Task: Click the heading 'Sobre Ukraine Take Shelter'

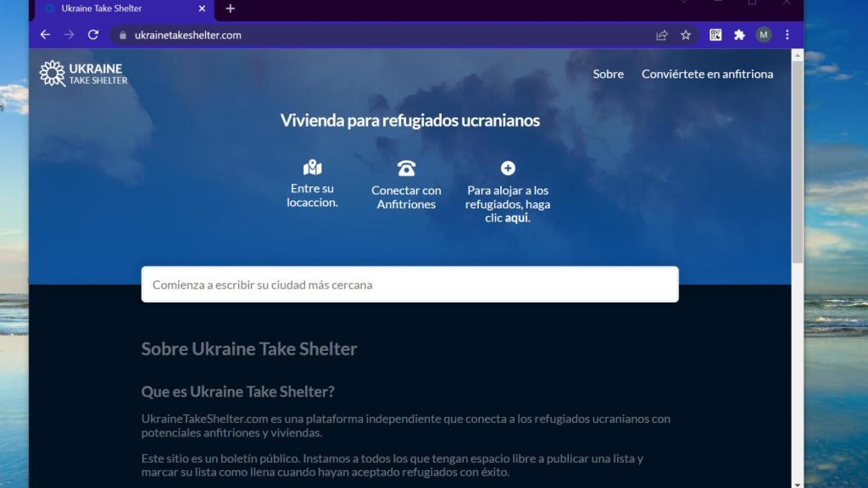Action: [x=249, y=348]
